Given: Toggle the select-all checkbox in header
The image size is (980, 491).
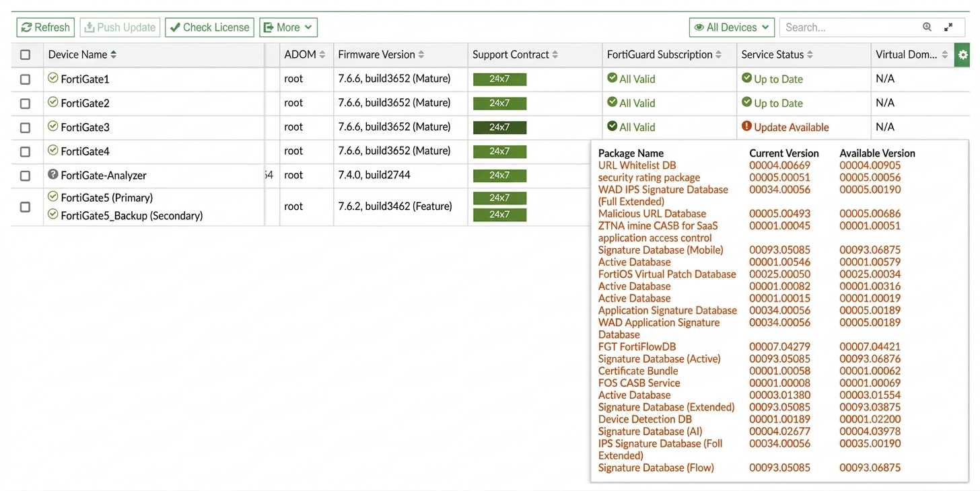Looking at the screenshot, I should point(25,55).
